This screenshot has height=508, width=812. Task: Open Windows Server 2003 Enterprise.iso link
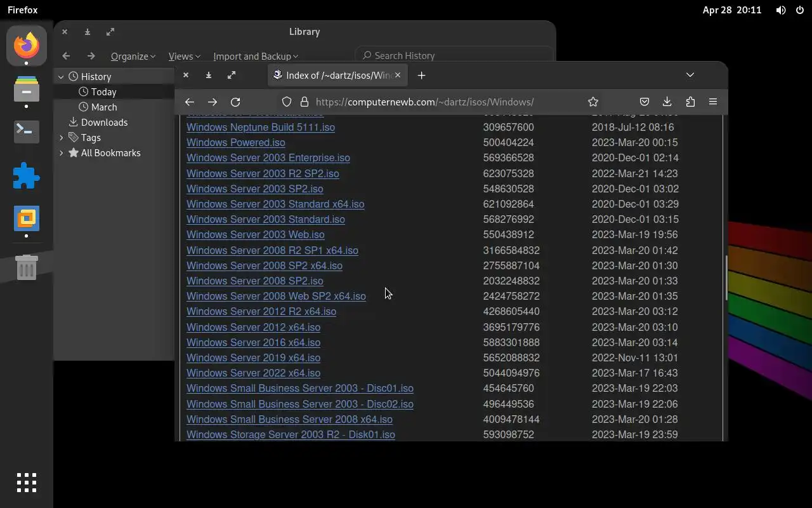268,157
